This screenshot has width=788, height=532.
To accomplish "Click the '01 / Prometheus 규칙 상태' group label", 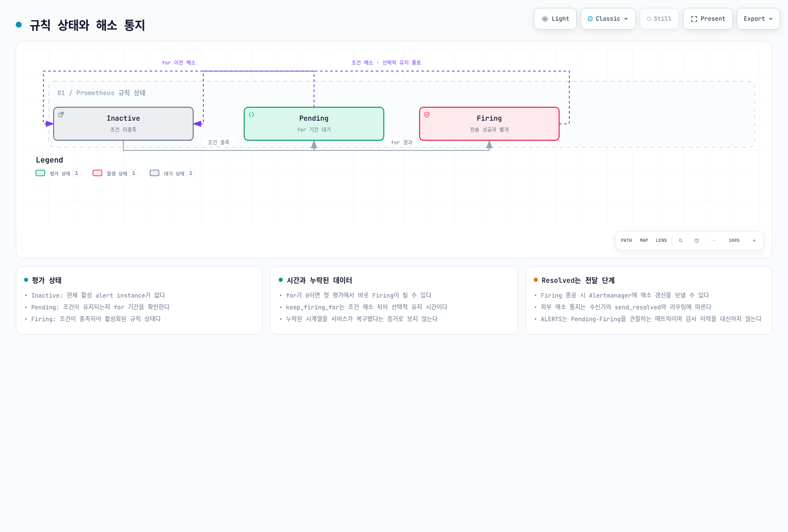I will [101, 93].
